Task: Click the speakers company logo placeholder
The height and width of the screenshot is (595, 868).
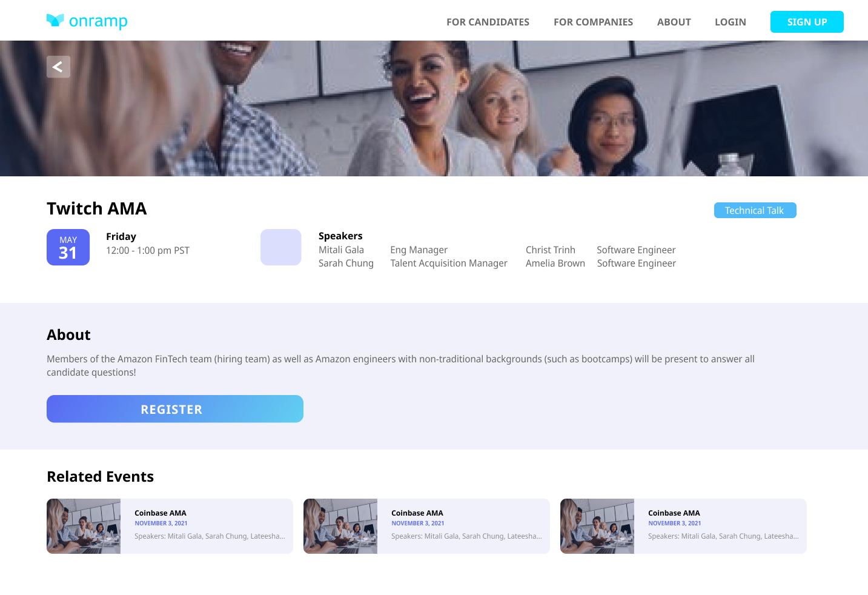Action: (281, 247)
